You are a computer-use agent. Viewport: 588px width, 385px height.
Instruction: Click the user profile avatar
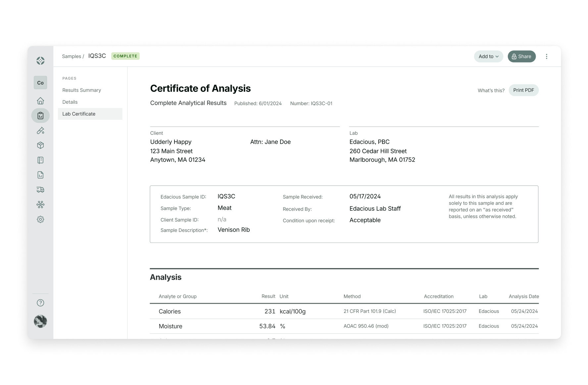(40, 321)
